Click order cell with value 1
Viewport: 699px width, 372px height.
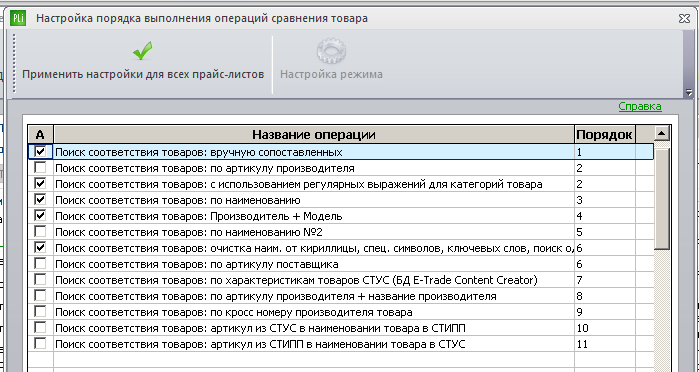point(604,152)
